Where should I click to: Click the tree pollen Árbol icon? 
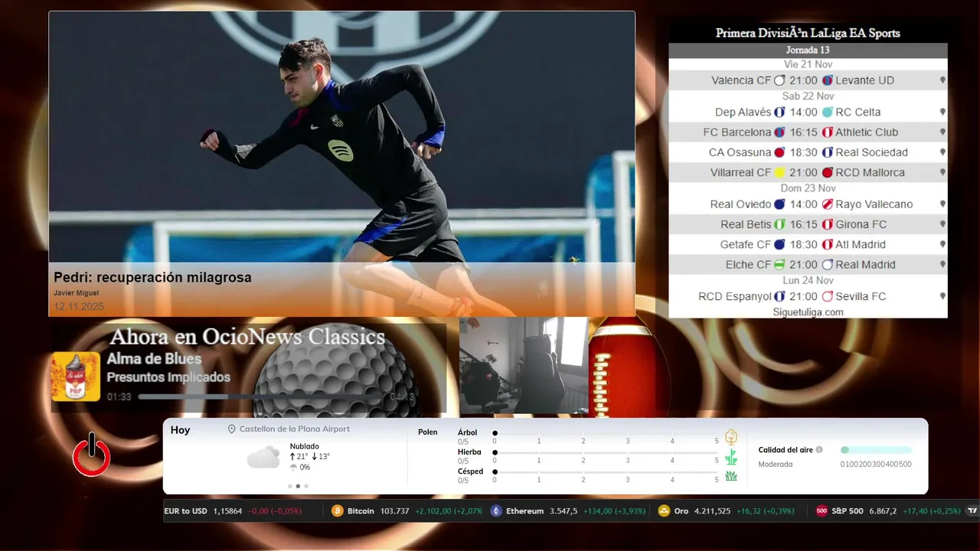[731, 437]
